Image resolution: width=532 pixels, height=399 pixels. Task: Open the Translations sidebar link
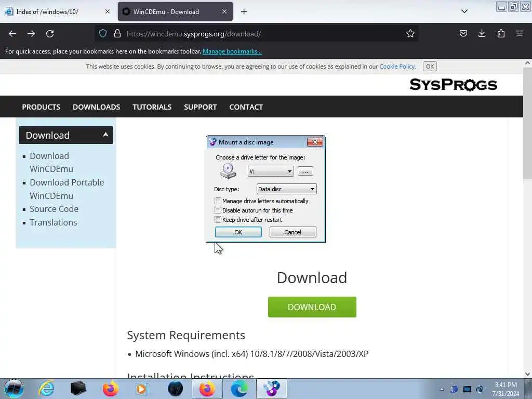click(x=54, y=222)
